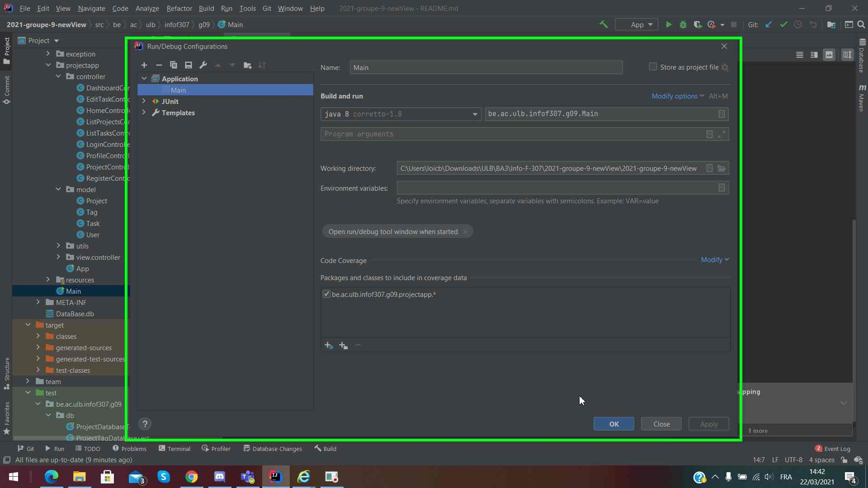Open the Problems tool window tab
Viewport: 868px width, 488px height.
[129, 449]
